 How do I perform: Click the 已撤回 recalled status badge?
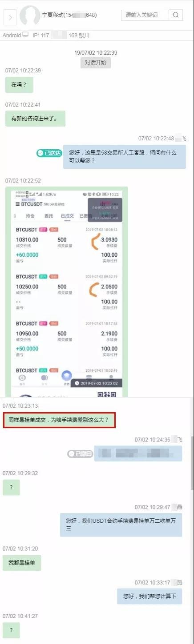coord(80,454)
